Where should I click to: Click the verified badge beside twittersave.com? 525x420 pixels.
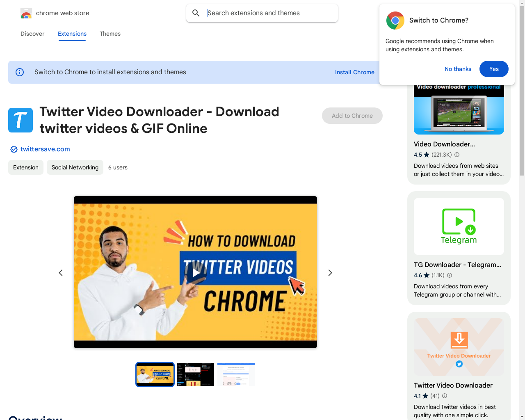[14, 149]
